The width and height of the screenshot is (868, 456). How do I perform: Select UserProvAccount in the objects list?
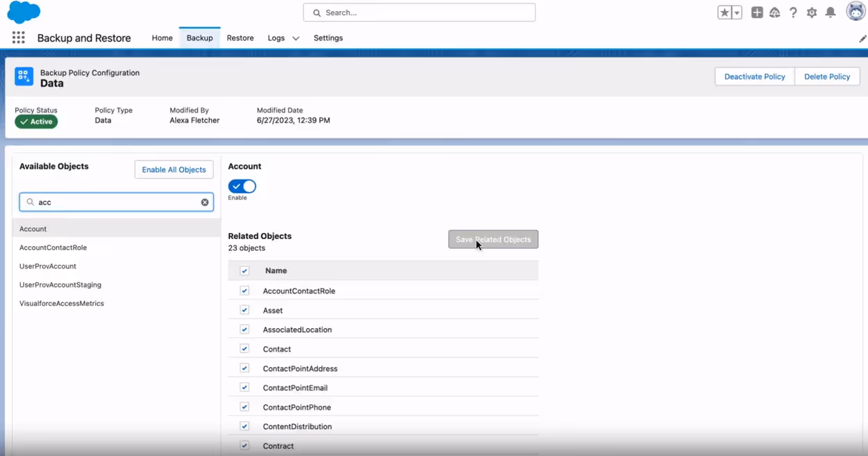[x=116, y=266]
